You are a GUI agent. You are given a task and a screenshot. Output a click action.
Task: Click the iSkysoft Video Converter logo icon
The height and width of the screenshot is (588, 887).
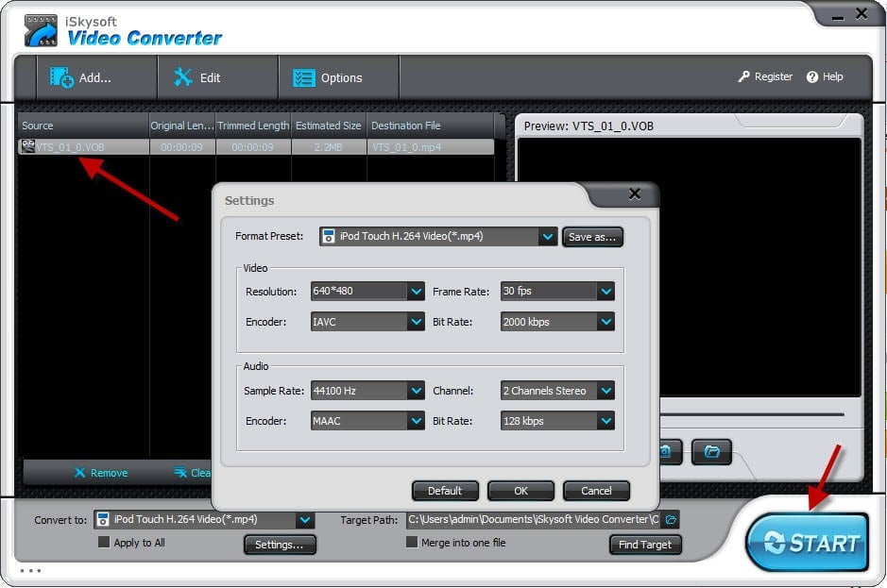(x=41, y=30)
